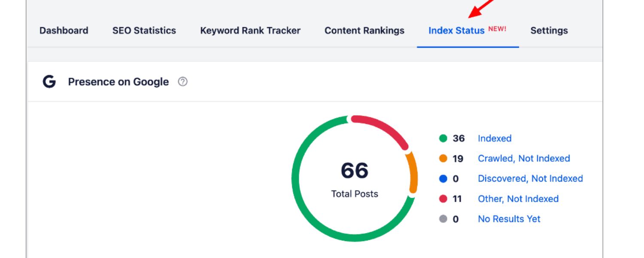Click the green segment of the donut chart
Viewport: 644px width, 258px height.
[298, 181]
